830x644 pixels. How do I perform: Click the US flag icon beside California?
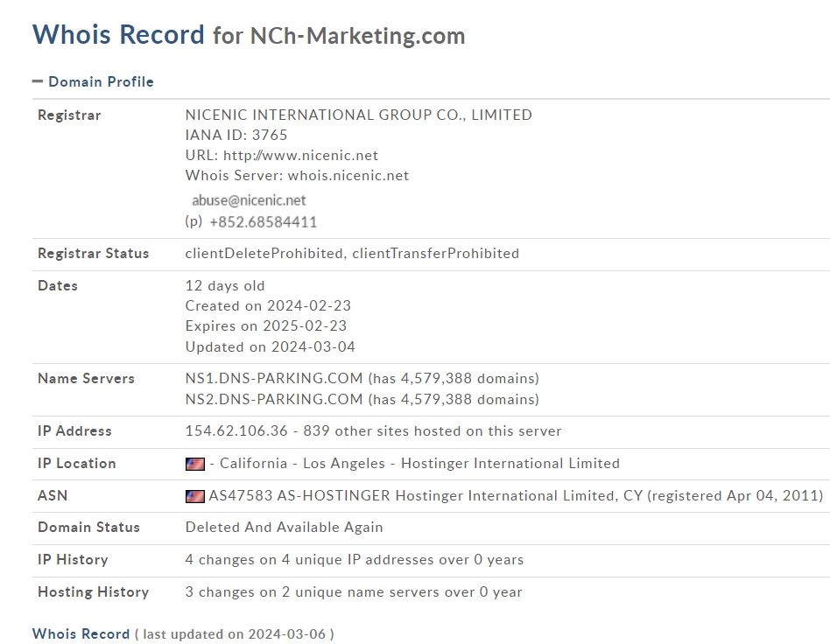(194, 464)
